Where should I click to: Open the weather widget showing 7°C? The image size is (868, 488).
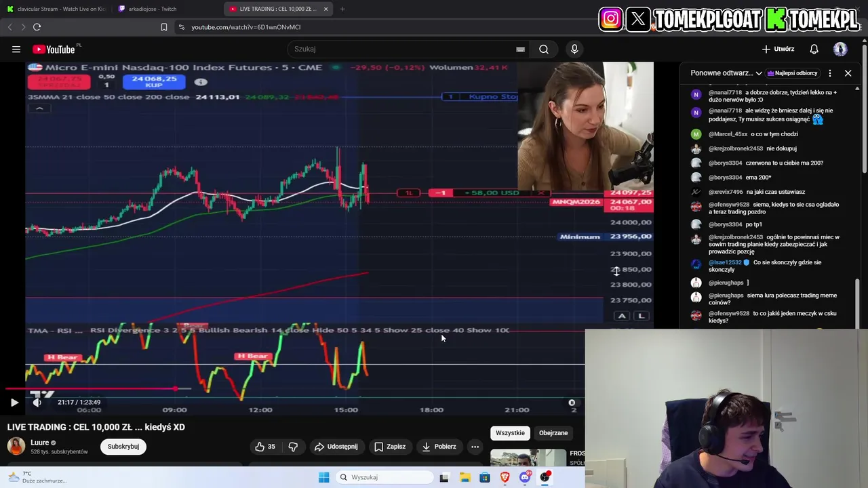click(x=37, y=477)
